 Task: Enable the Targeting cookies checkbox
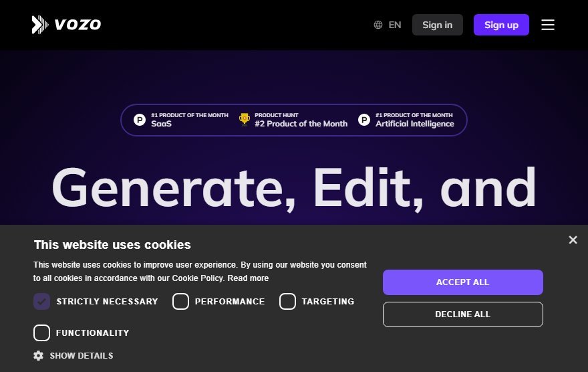click(x=287, y=302)
